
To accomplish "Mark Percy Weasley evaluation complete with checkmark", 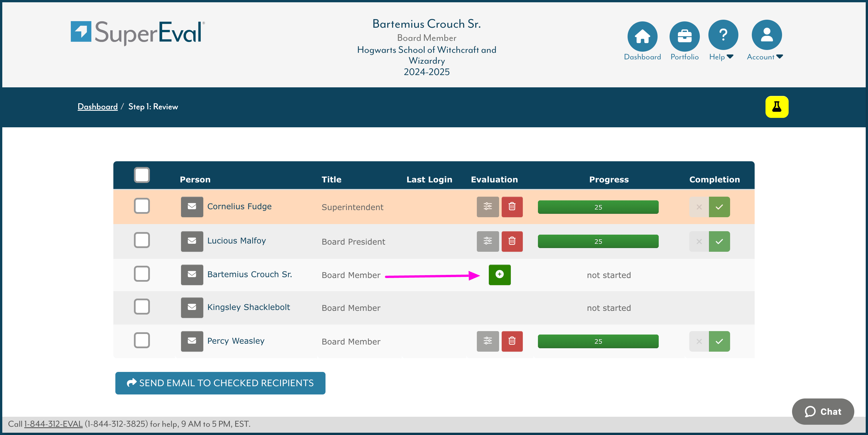I will tap(719, 341).
